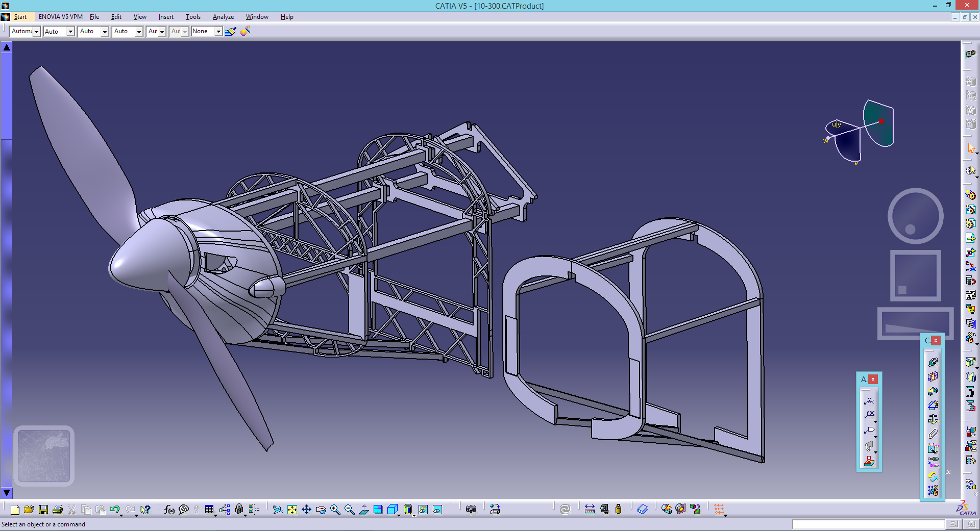Click the Capture camera icon

(471, 509)
